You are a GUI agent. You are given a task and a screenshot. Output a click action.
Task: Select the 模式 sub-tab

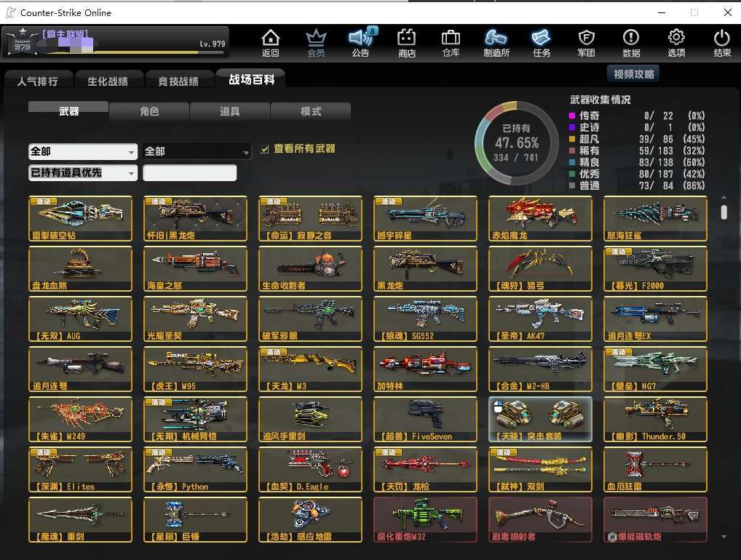[311, 111]
